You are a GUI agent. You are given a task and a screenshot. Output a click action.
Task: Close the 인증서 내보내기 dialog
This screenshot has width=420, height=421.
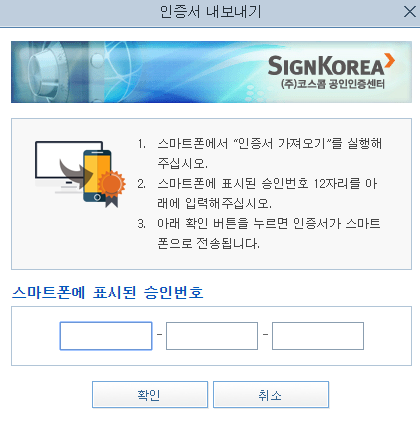point(410,12)
